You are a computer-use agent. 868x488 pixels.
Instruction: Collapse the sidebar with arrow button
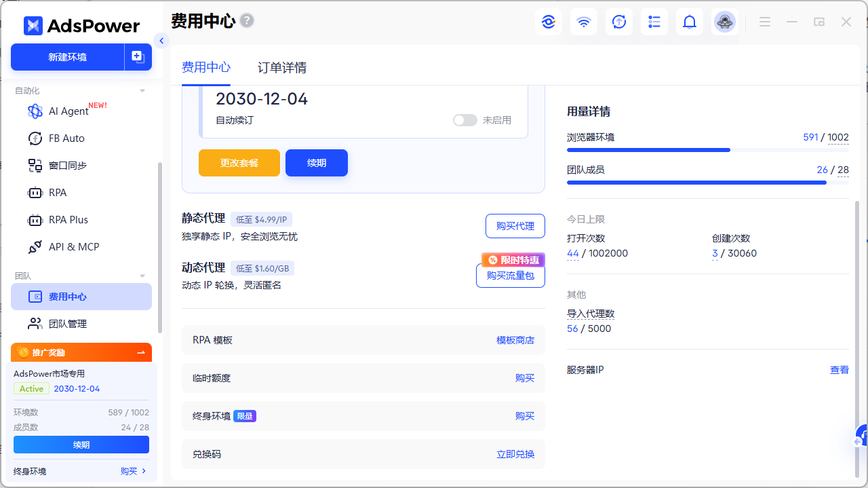161,41
